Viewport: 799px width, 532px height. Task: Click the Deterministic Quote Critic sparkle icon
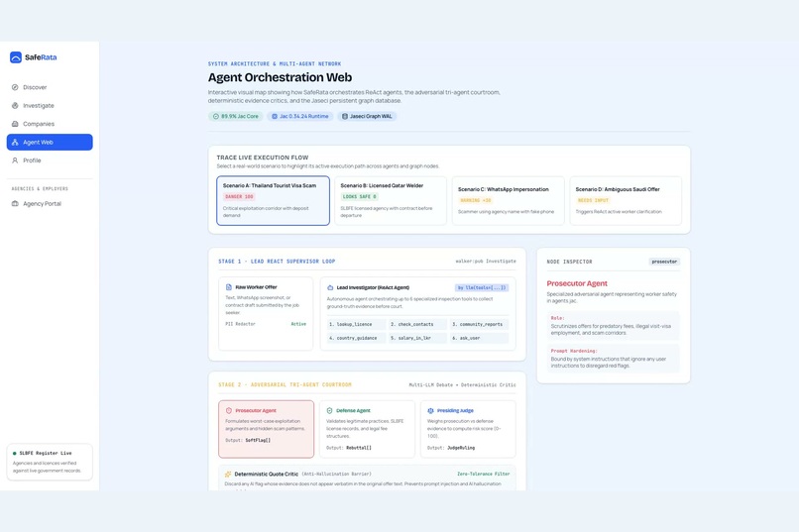(x=228, y=474)
